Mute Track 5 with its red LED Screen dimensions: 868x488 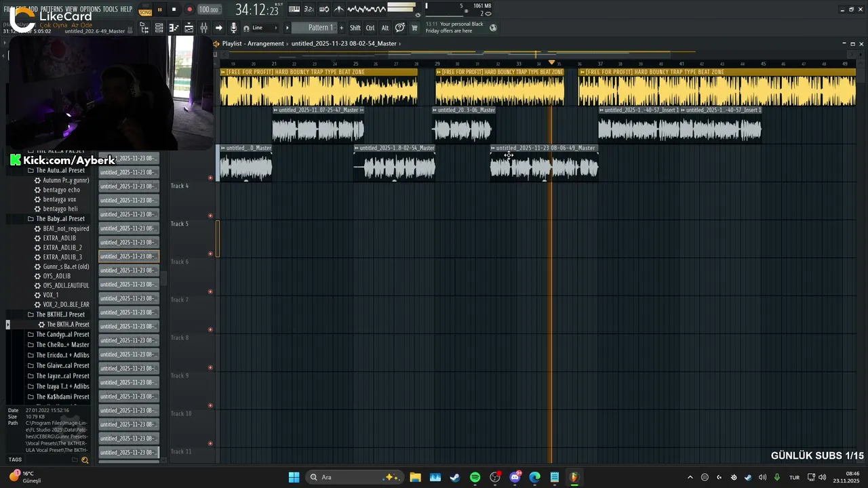click(210, 253)
